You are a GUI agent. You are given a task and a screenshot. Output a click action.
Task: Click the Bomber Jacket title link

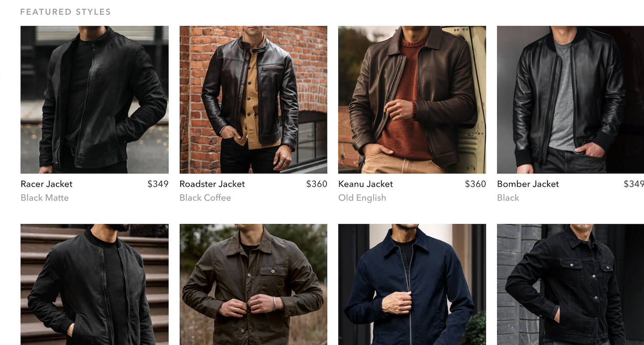pos(528,184)
